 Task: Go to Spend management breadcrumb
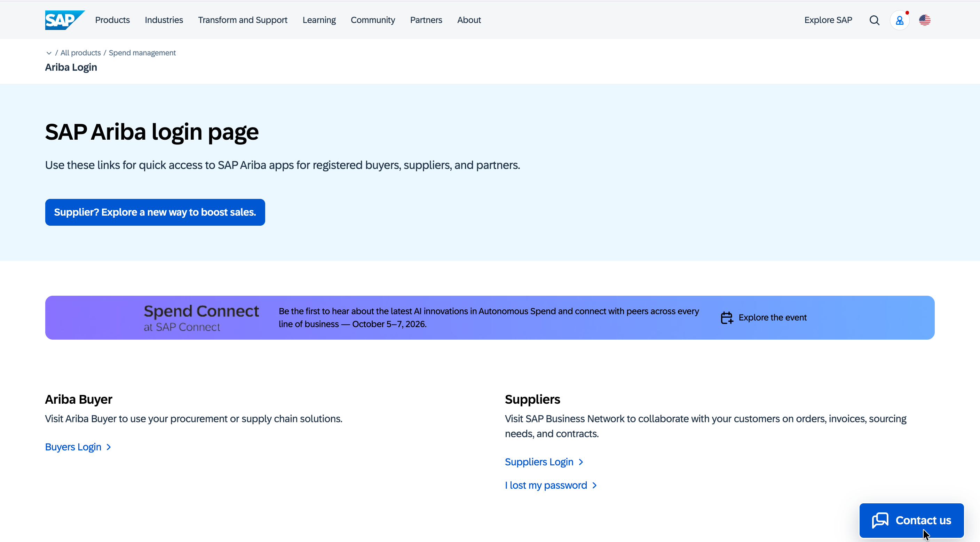tap(142, 53)
